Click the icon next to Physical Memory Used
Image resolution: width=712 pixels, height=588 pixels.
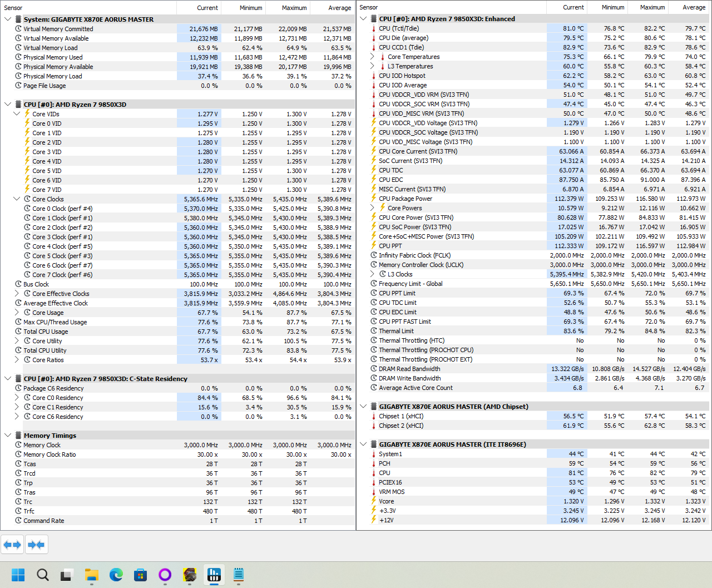coord(18,57)
